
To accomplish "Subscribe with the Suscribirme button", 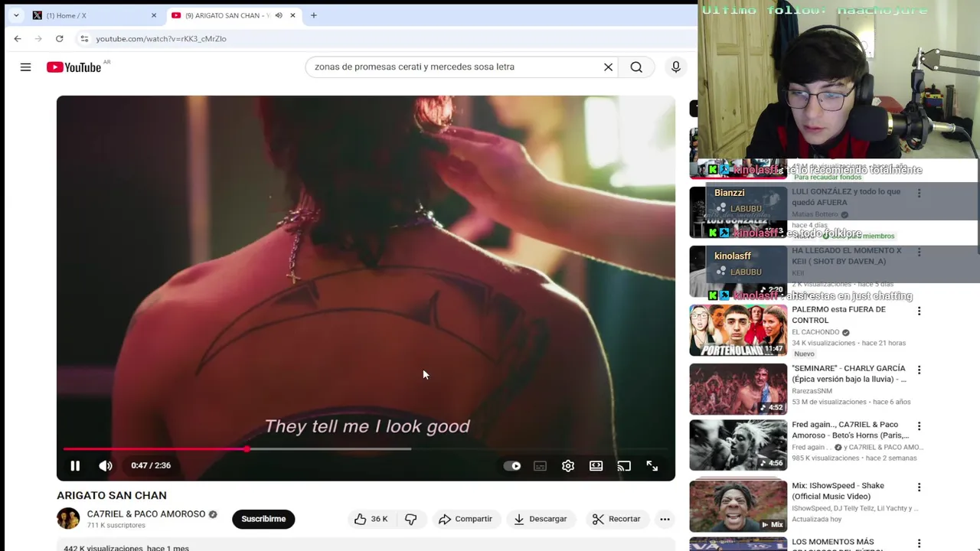I will pos(263,519).
